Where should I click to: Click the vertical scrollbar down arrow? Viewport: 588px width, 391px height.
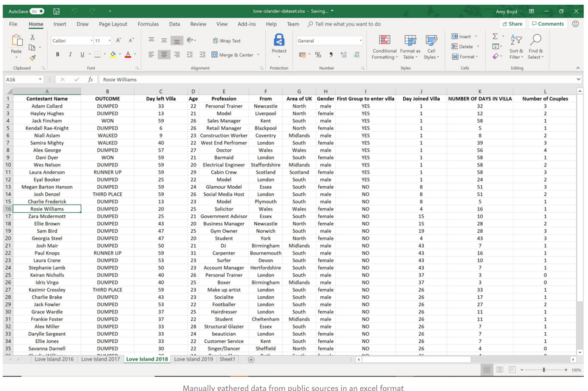tap(579, 352)
